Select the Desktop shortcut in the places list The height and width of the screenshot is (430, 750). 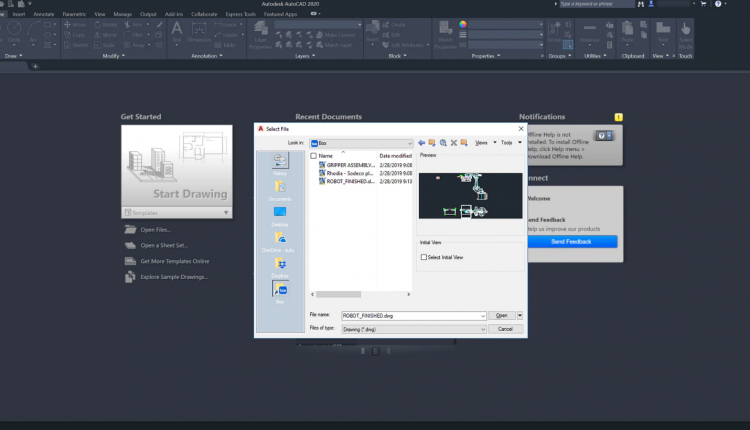pos(279,213)
